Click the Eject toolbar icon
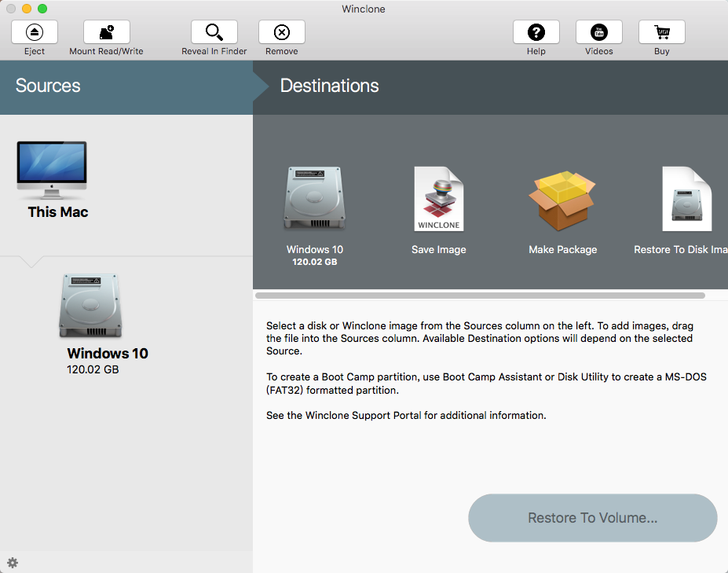The image size is (728, 573). click(x=35, y=32)
